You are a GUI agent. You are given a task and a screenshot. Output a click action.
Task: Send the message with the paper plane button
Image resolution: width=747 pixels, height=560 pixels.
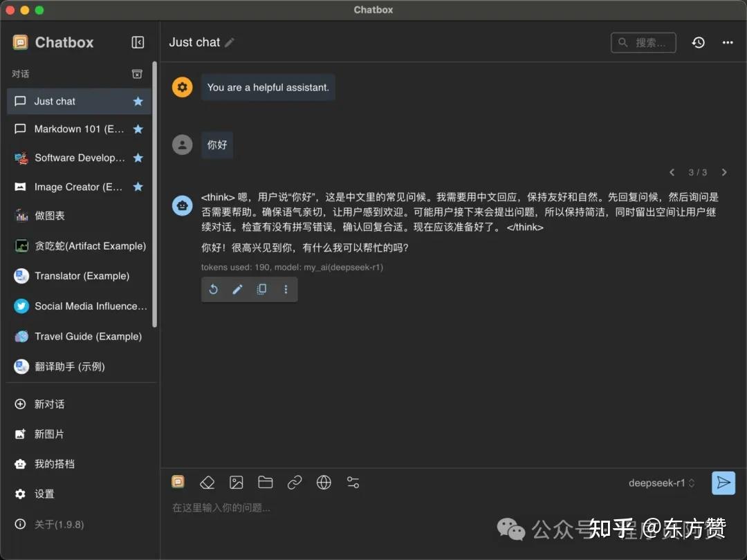point(723,483)
